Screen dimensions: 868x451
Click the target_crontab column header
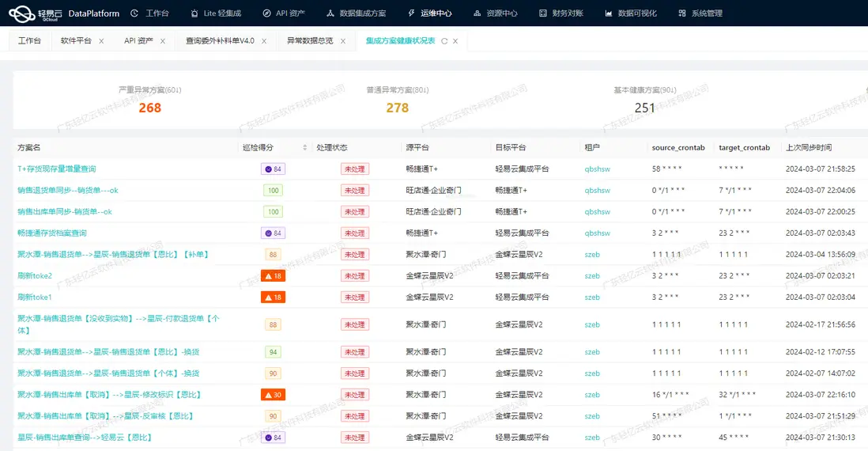click(744, 147)
